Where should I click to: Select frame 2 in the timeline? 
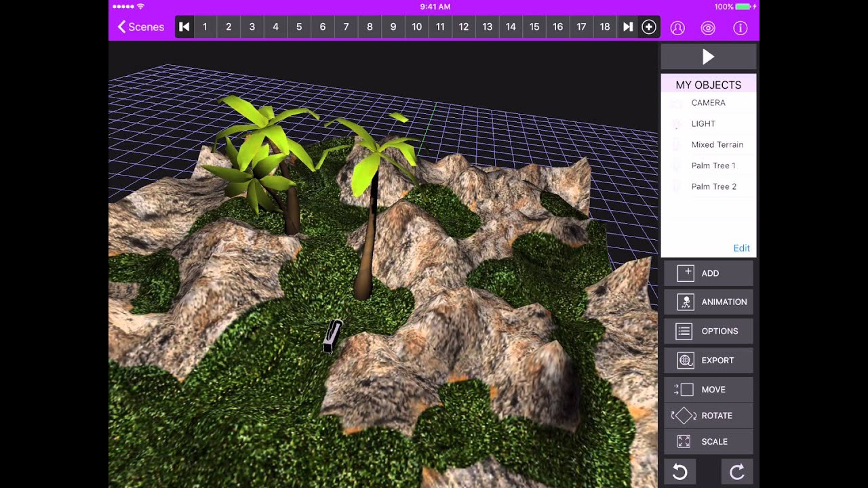(x=229, y=26)
